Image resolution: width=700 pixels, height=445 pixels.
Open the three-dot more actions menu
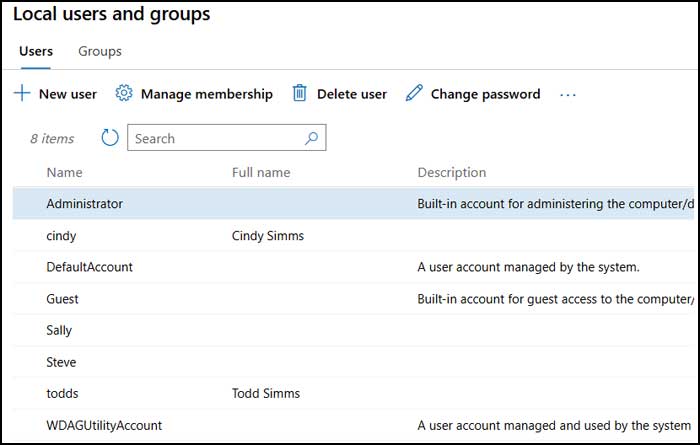tap(567, 95)
